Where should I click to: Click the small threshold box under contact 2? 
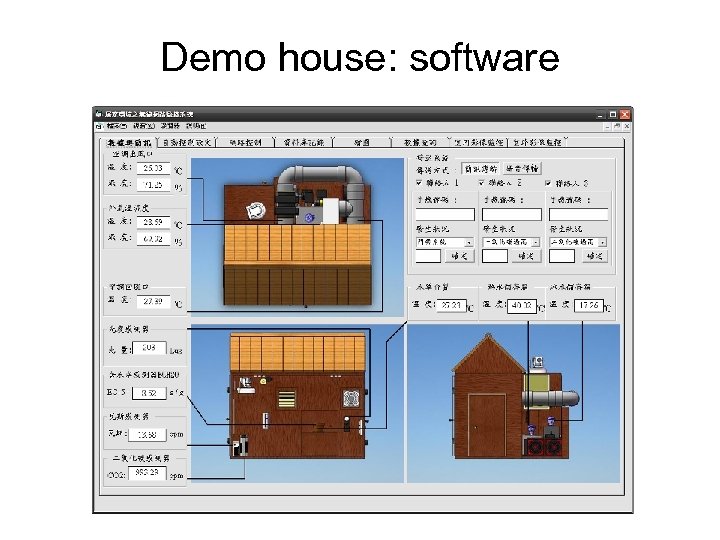495,256
